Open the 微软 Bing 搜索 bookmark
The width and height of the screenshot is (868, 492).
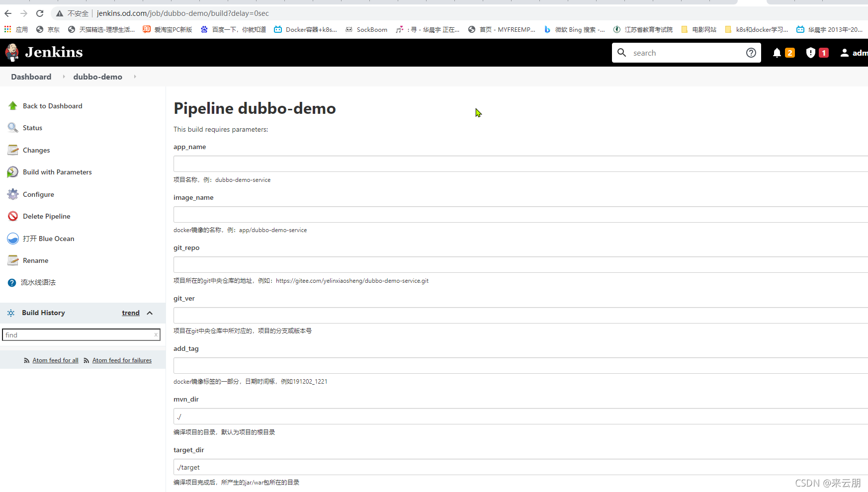pos(574,29)
